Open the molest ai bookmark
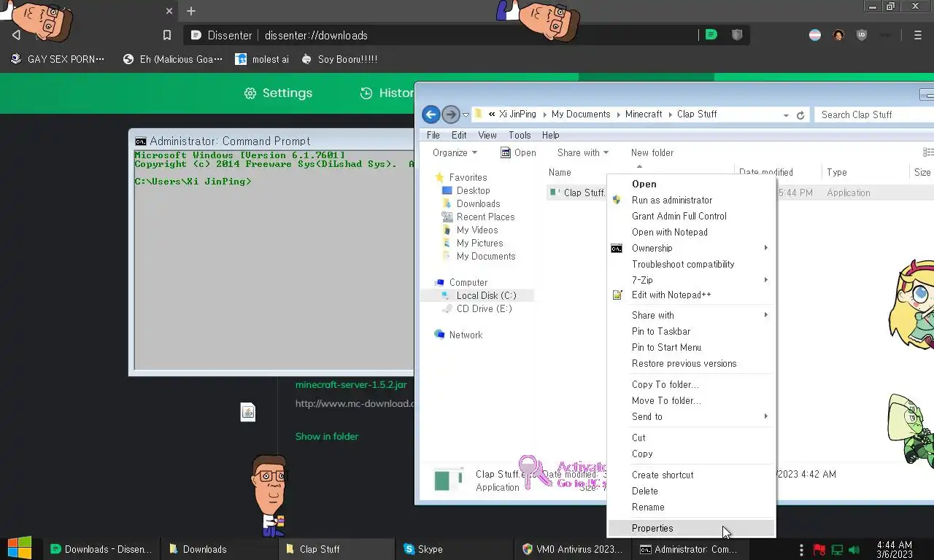 pos(262,59)
